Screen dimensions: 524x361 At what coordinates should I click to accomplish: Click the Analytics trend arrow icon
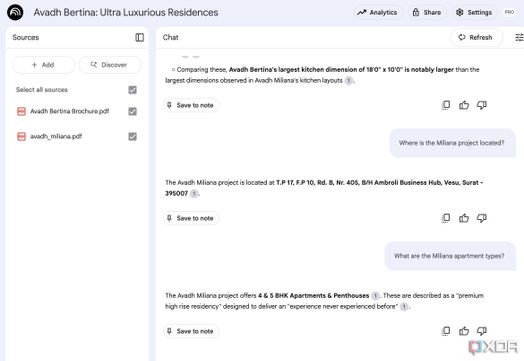(x=362, y=13)
